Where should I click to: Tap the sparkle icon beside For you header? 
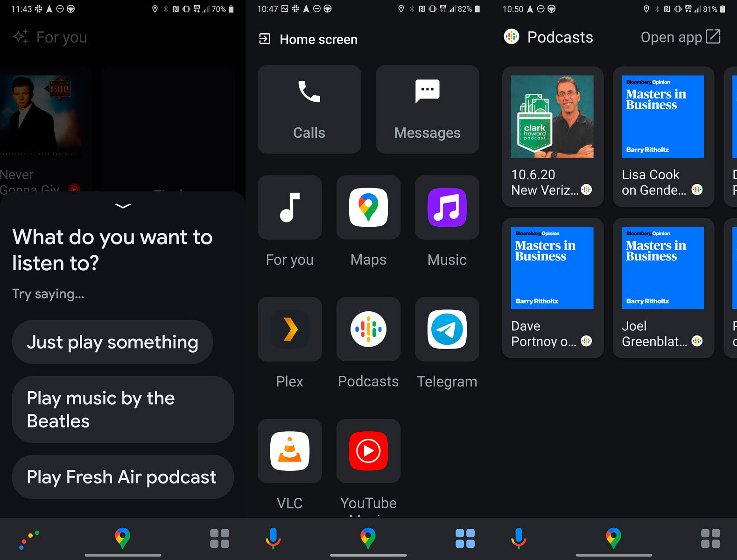click(x=21, y=37)
